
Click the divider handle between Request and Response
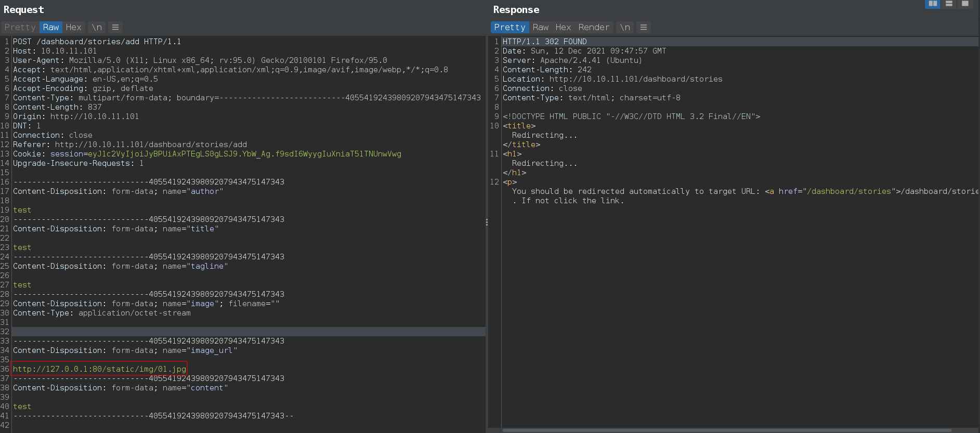(487, 222)
